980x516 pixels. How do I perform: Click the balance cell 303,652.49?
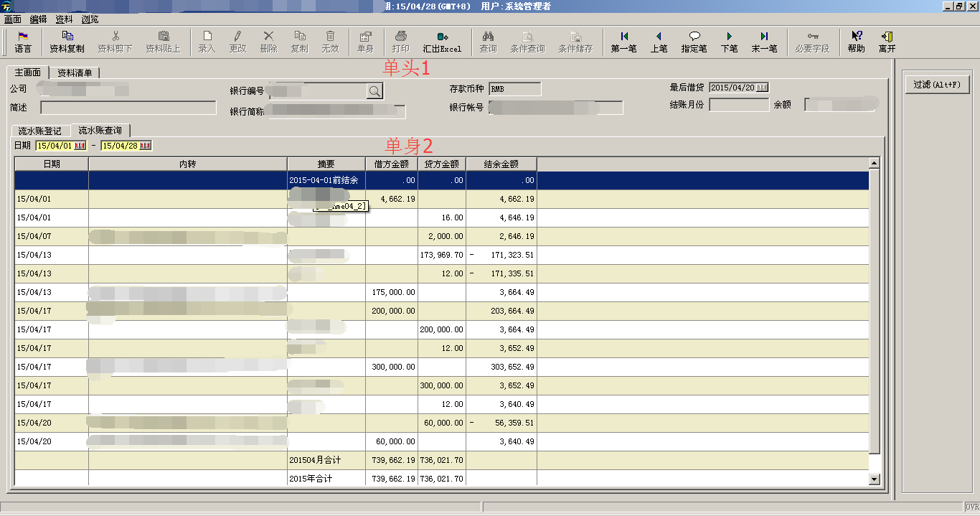(501, 367)
